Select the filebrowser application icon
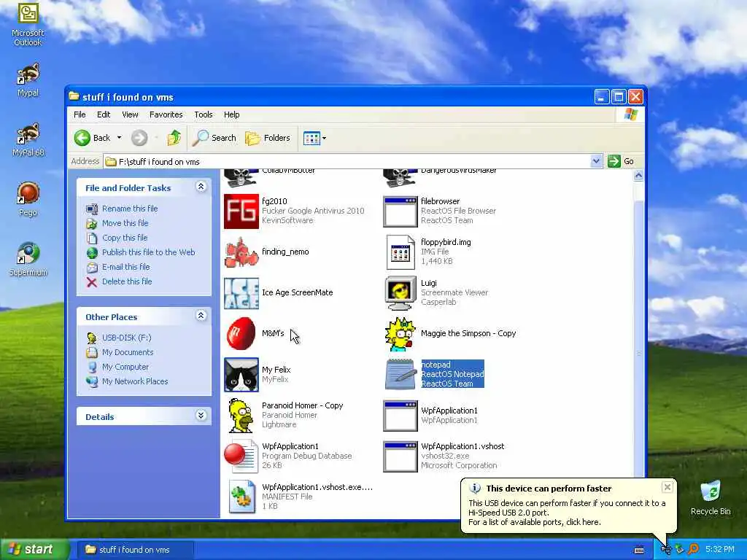The width and height of the screenshot is (747, 560). pos(400,211)
